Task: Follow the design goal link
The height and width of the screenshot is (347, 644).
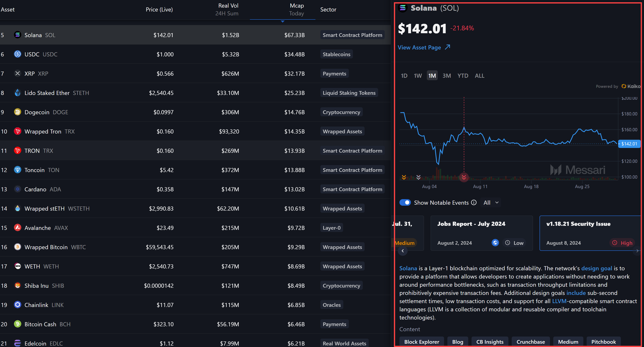Action: pyautogui.click(x=596, y=268)
